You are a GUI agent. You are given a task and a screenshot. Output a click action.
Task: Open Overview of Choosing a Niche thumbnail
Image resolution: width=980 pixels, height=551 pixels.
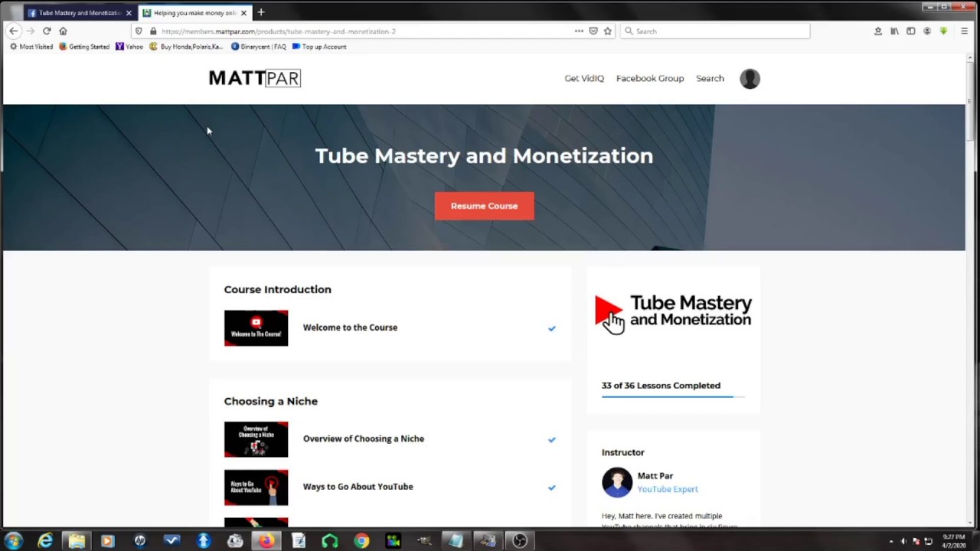tap(256, 439)
